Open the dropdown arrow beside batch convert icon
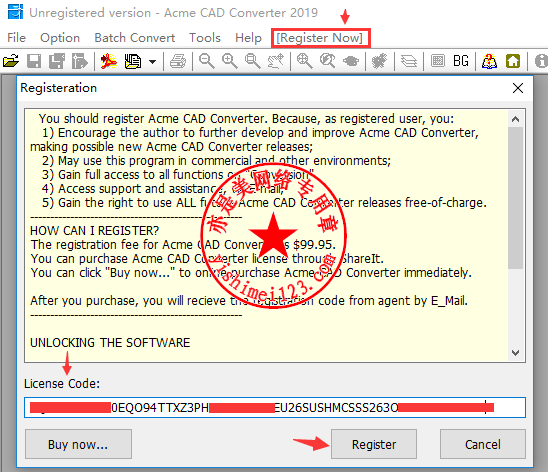Viewport: 548px width, 472px height. click(152, 62)
